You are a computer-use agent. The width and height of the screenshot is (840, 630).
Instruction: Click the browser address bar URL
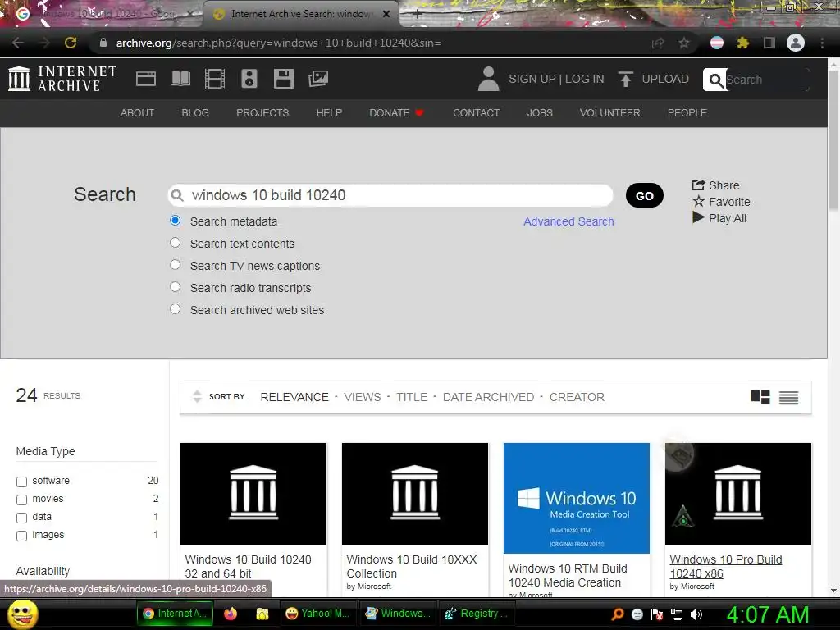pos(279,43)
